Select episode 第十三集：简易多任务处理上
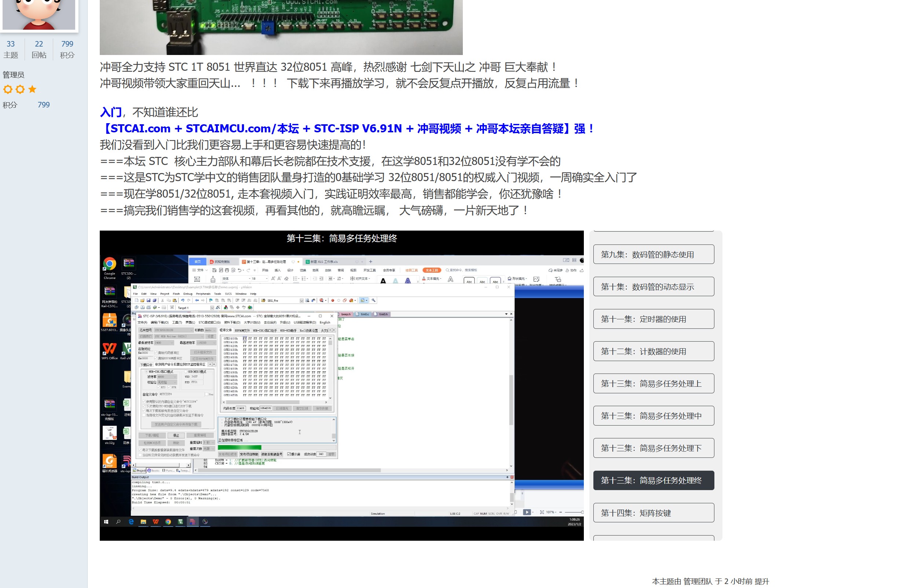 pyautogui.click(x=653, y=383)
